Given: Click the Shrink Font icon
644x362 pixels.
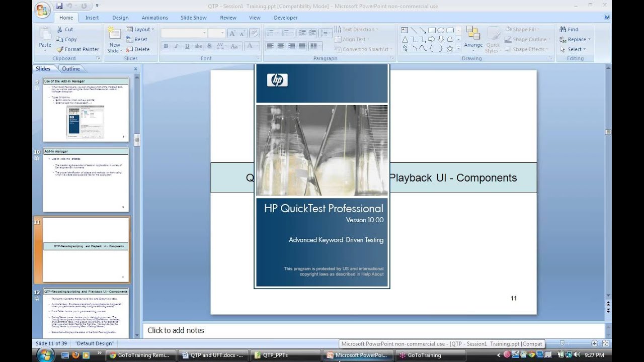Looking at the screenshot, I should (242, 33).
